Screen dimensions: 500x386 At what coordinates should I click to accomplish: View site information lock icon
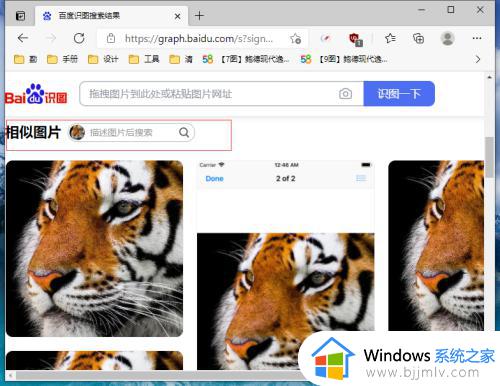pos(111,38)
